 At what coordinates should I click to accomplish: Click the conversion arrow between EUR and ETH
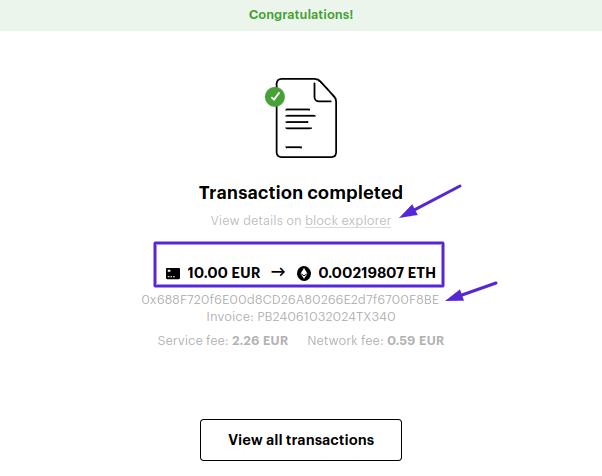point(278,272)
